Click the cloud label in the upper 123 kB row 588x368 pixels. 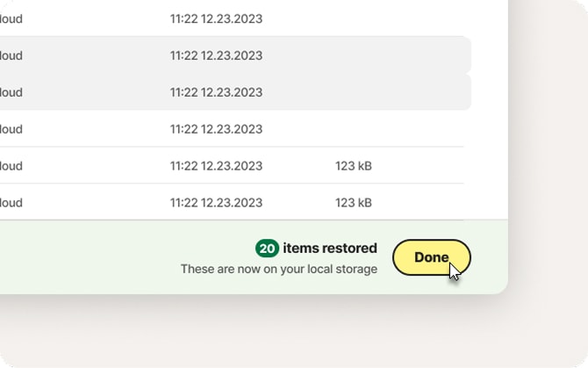[11, 166]
